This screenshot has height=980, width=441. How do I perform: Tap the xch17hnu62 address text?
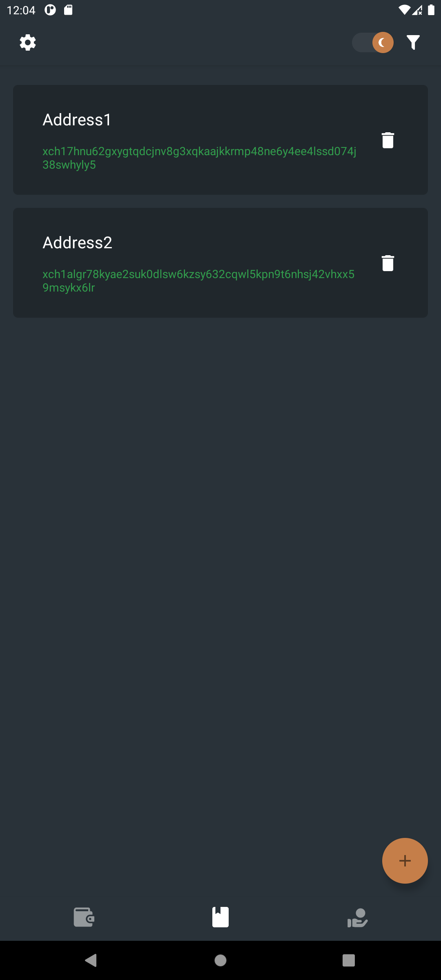[x=199, y=158]
